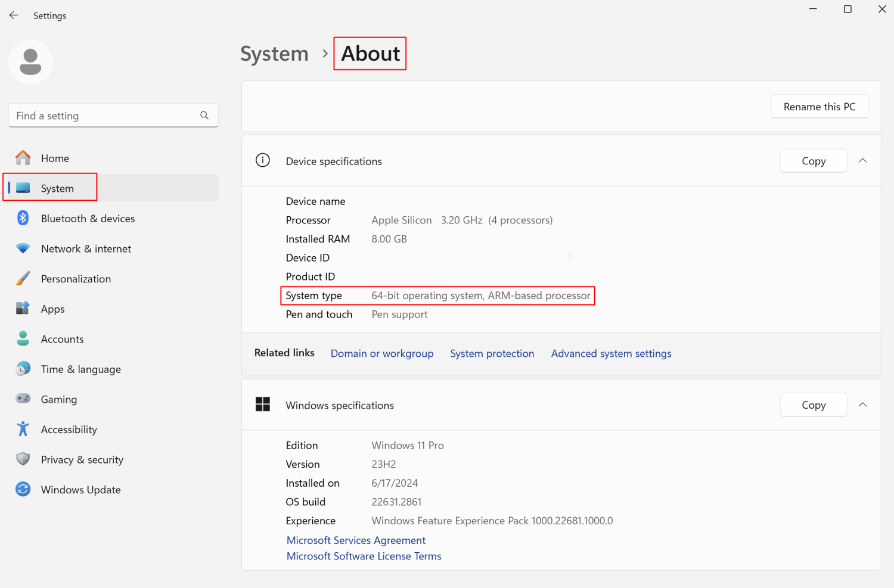Click the Network & internet globe icon

pyautogui.click(x=23, y=248)
